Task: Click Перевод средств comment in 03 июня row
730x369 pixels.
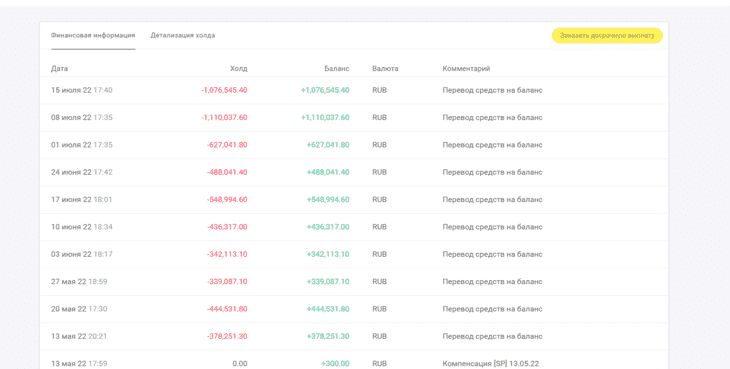Action: 492,255
